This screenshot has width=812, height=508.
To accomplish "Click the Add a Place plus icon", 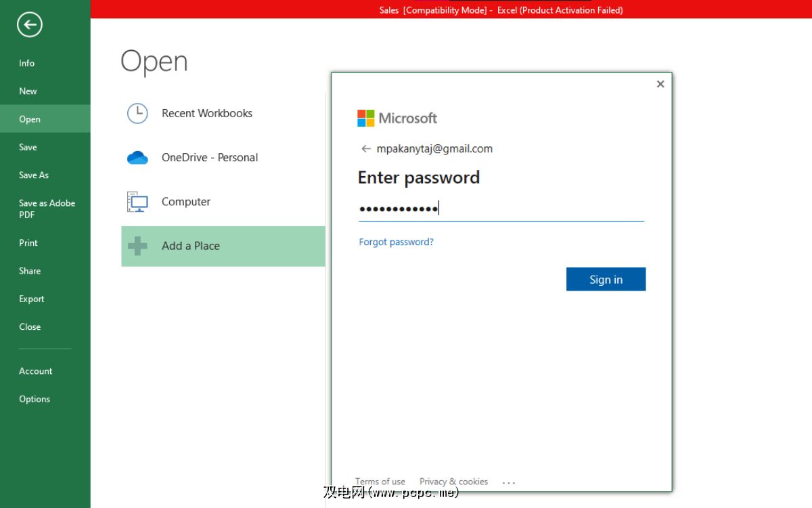I will pos(137,246).
